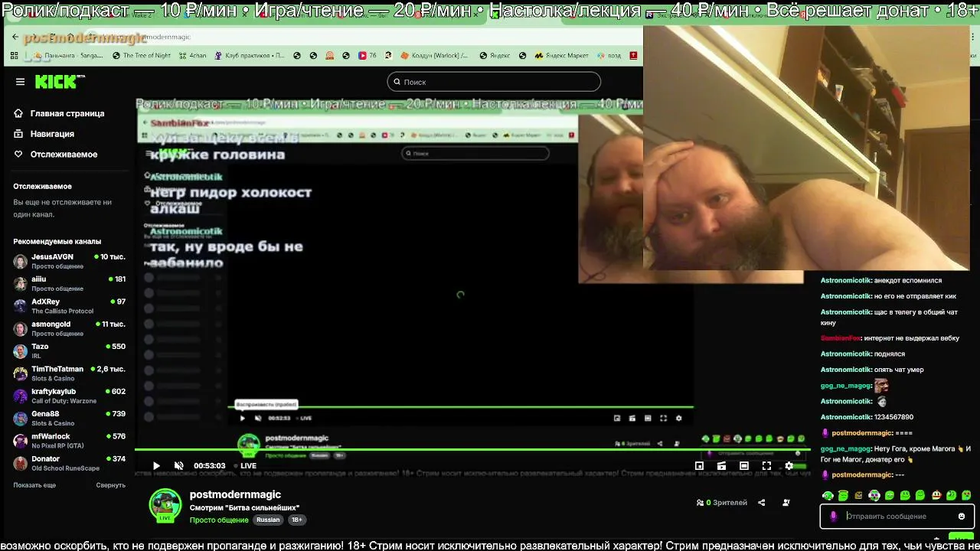
Task: Collapse list with Свернуть
Action: (110, 485)
